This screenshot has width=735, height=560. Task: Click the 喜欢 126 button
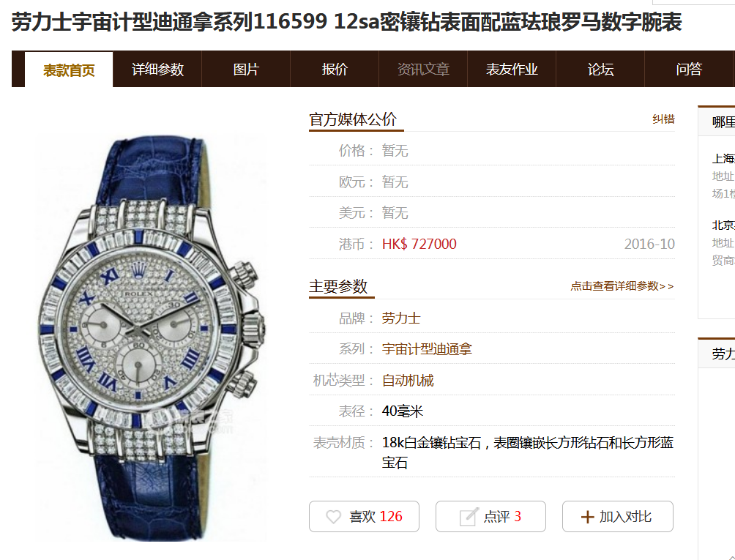point(365,516)
